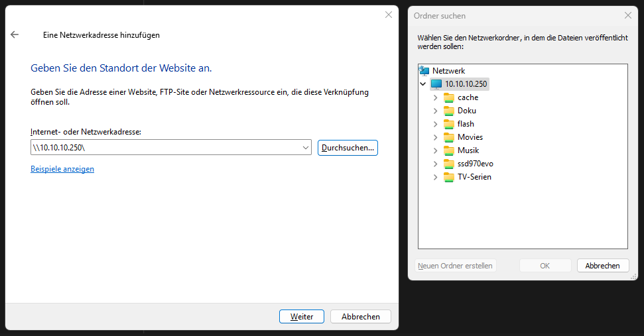Click the Weiter button
Screen dimensions: 644x336
coord(302,316)
